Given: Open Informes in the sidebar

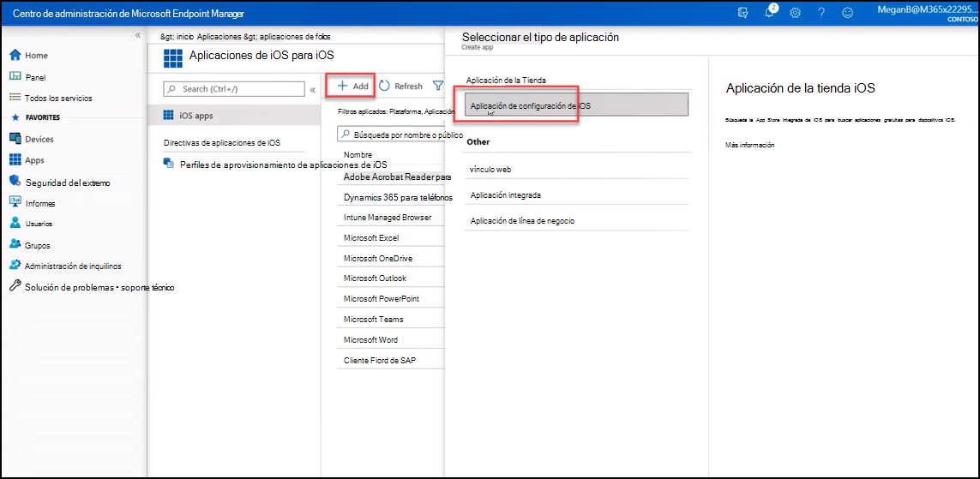Looking at the screenshot, I should (40, 204).
